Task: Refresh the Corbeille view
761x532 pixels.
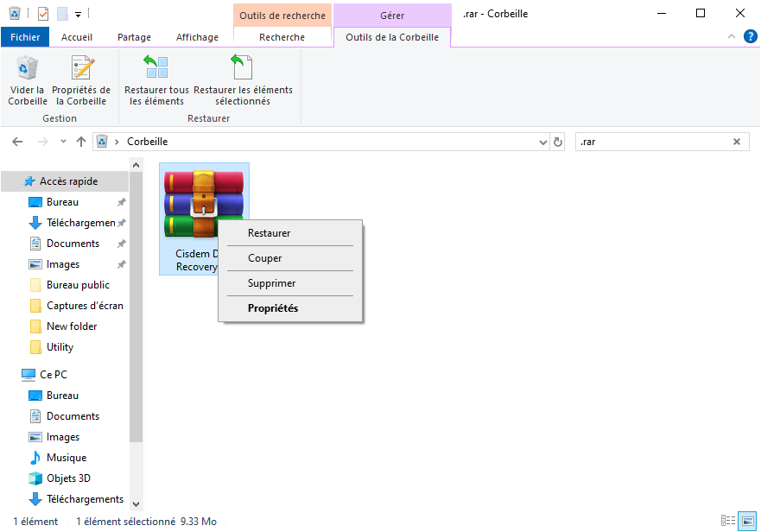Action: point(558,142)
